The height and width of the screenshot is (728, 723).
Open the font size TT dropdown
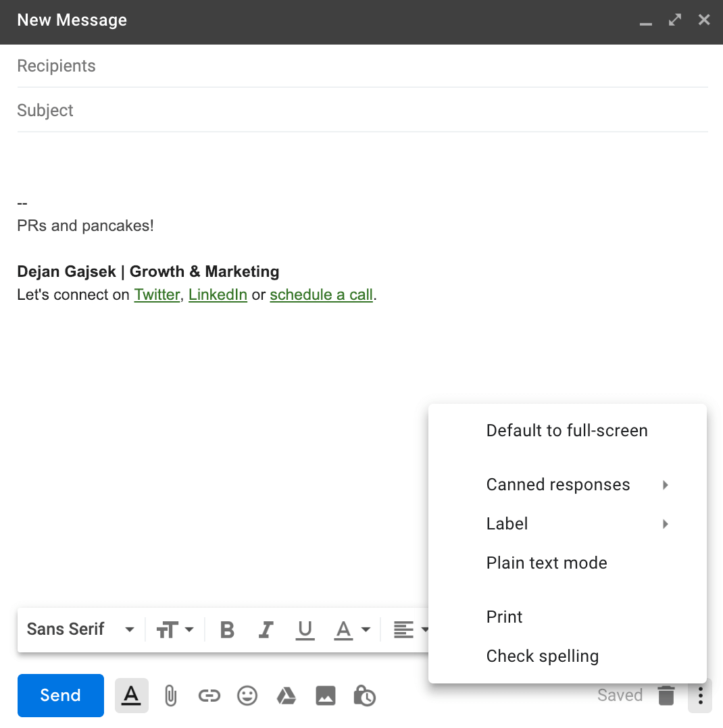tap(175, 630)
